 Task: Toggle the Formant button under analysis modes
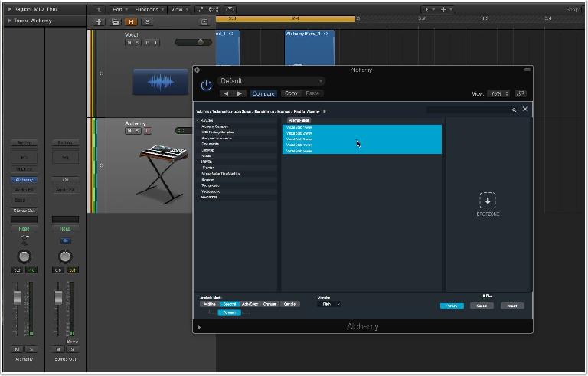click(x=229, y=312)
